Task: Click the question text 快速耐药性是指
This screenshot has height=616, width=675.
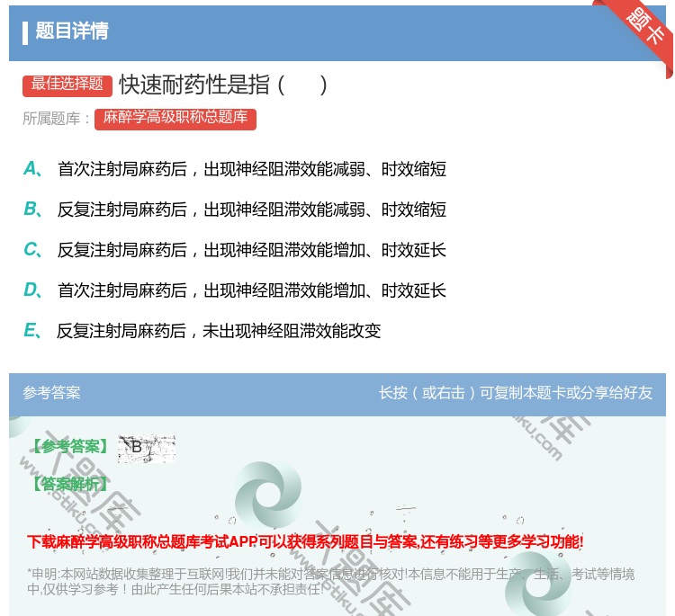Action: click(x=223, y=85)
